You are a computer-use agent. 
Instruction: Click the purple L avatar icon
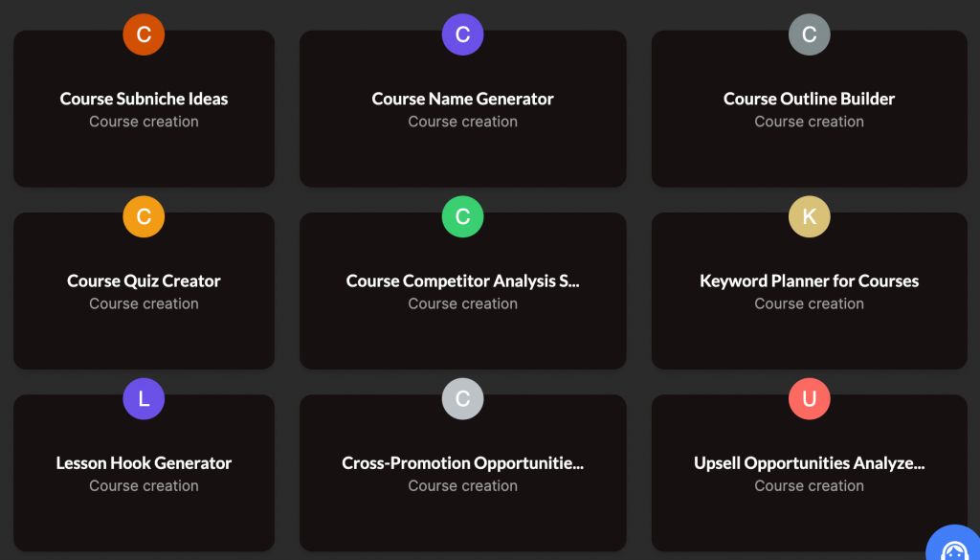click(144, 398)
